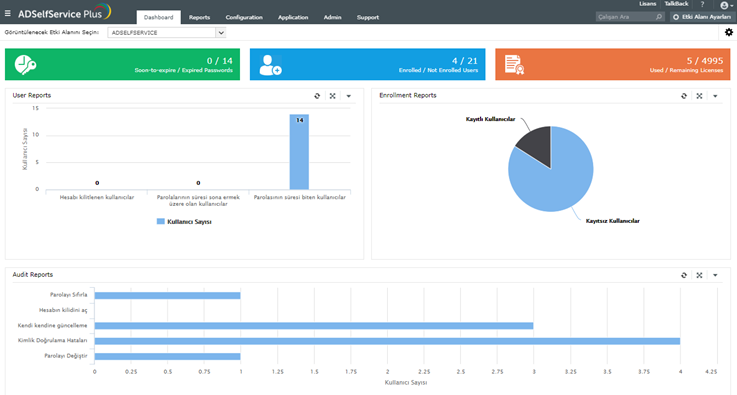Click in the Çalışan Ara search field

tap(625, 17)
